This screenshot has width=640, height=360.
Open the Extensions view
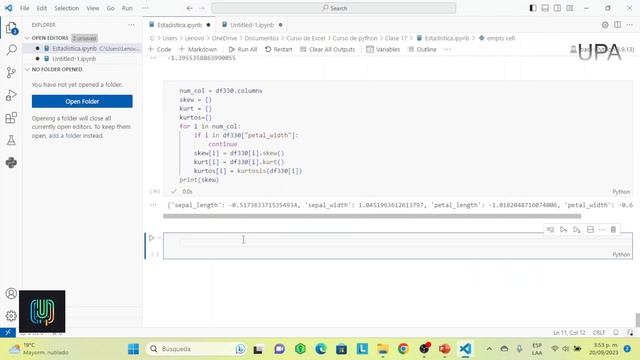click(11, 118)
